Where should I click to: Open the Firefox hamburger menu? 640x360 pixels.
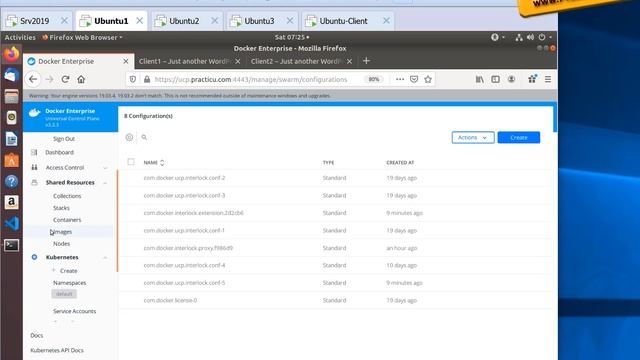coord(548,79)
